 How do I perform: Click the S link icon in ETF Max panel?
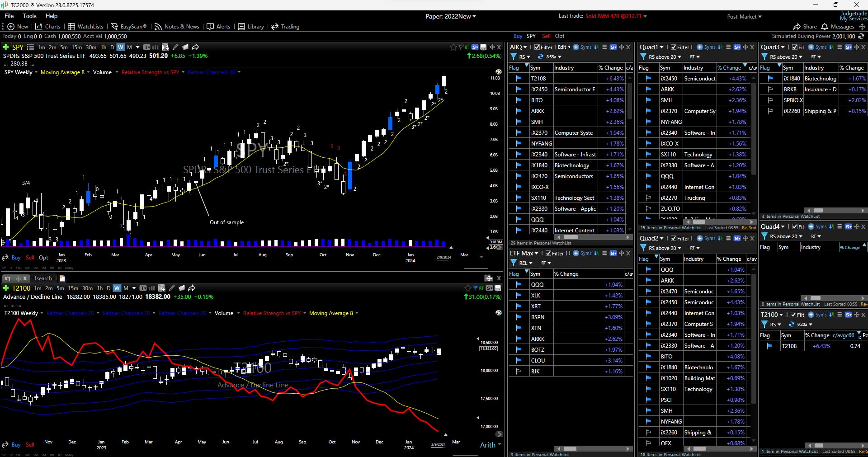click(613, 253)
